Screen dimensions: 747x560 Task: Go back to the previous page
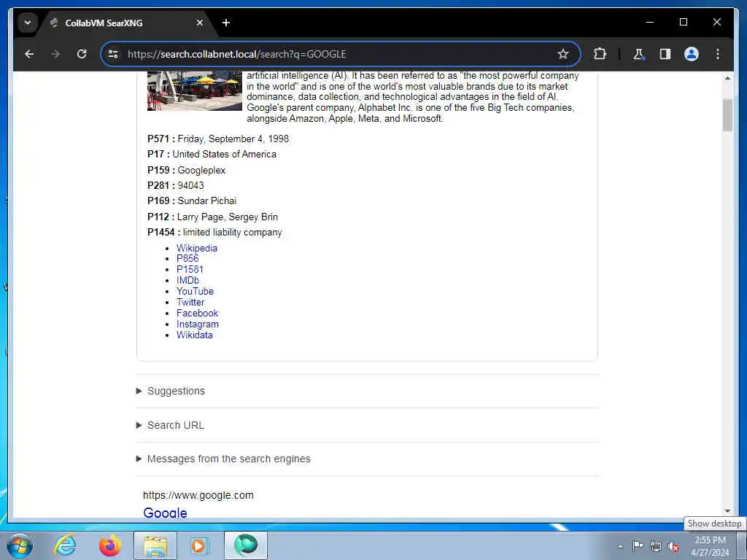[29, 54]
